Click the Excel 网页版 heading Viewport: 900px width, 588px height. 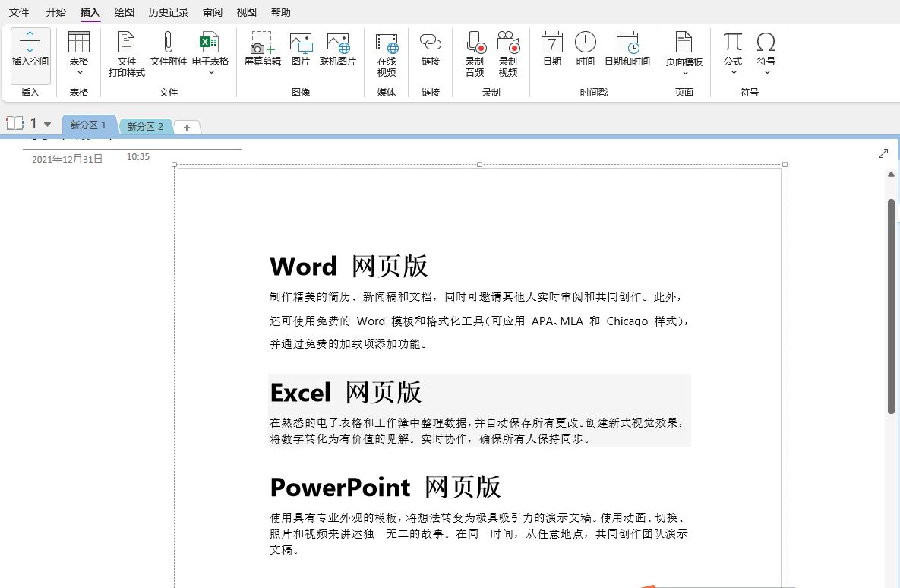346,393
